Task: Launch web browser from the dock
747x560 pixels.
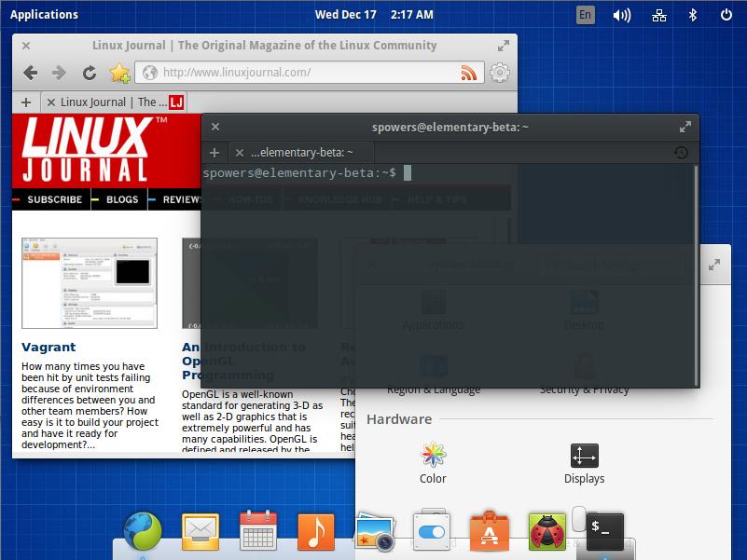Action: point(143,531)
